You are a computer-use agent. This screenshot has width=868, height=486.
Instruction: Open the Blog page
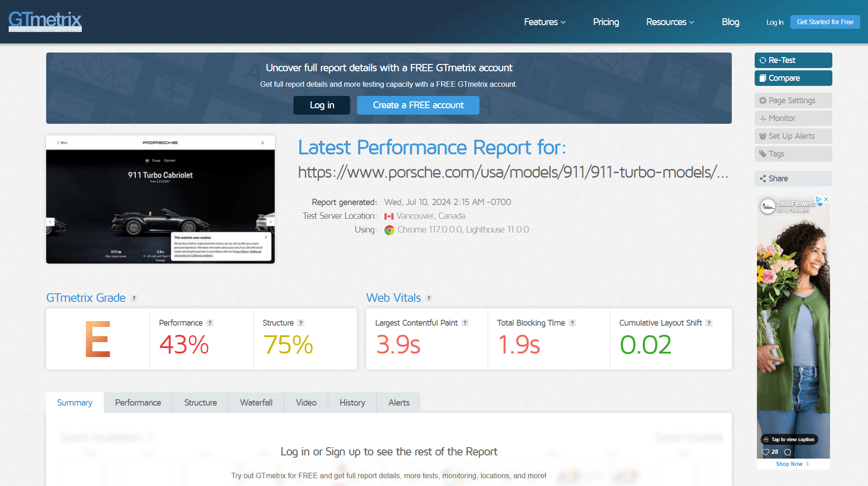pyautogui.click(x=730, y=22)
